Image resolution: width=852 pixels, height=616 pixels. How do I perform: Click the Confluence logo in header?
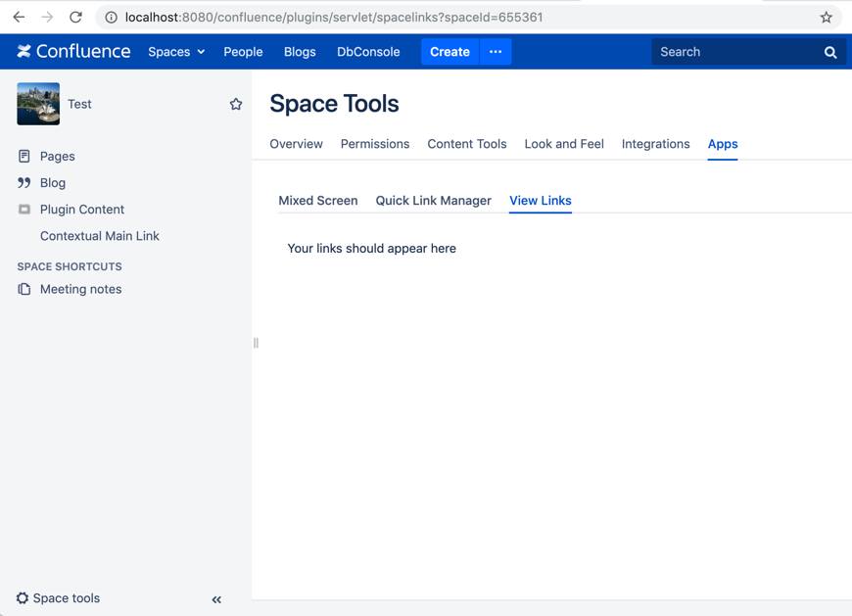(73, 52)
